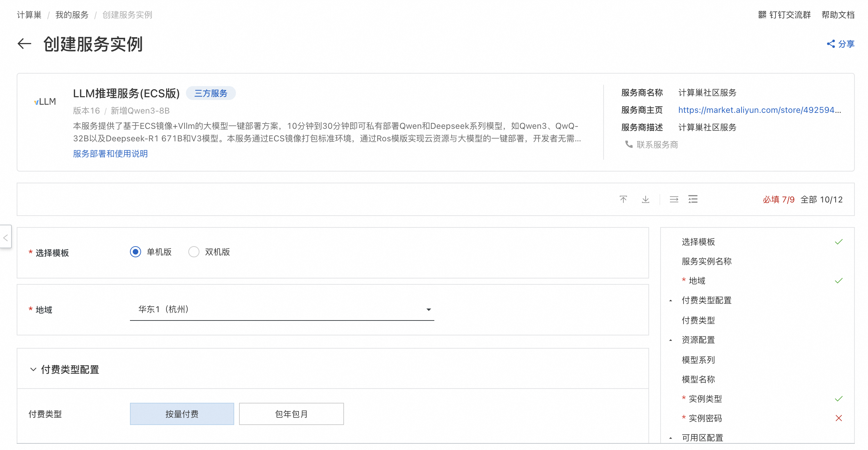Click the scroll-to-bottom arrow icon

pyautogui.click(x=645, y=199)
